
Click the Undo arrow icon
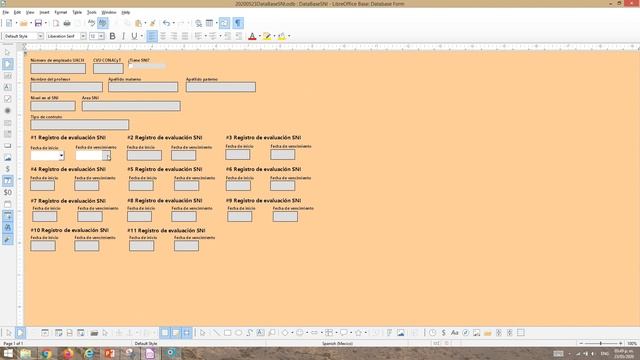(x=166, y=23)
